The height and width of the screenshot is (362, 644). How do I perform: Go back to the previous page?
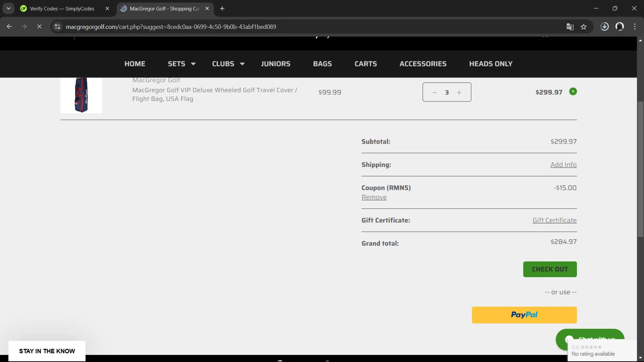coord(9,27)
